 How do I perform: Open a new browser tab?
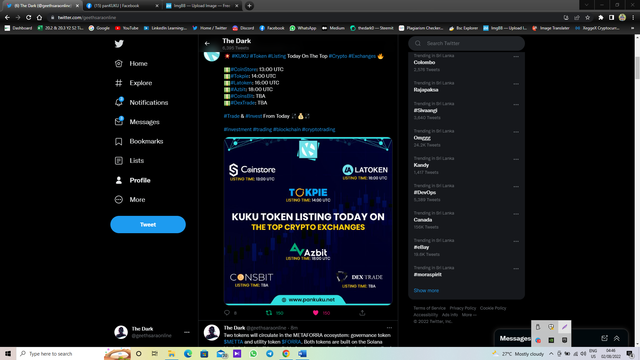pyautogui.click(x=249, y=6)
